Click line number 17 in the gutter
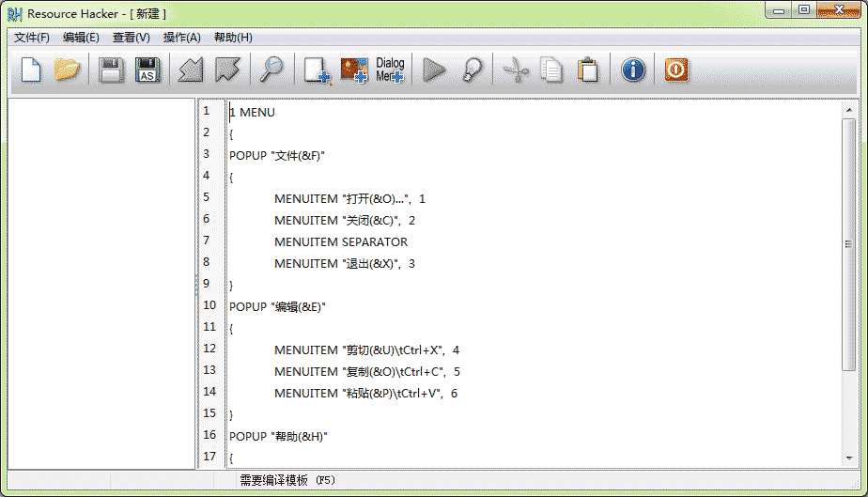 [x=209, y=456]
